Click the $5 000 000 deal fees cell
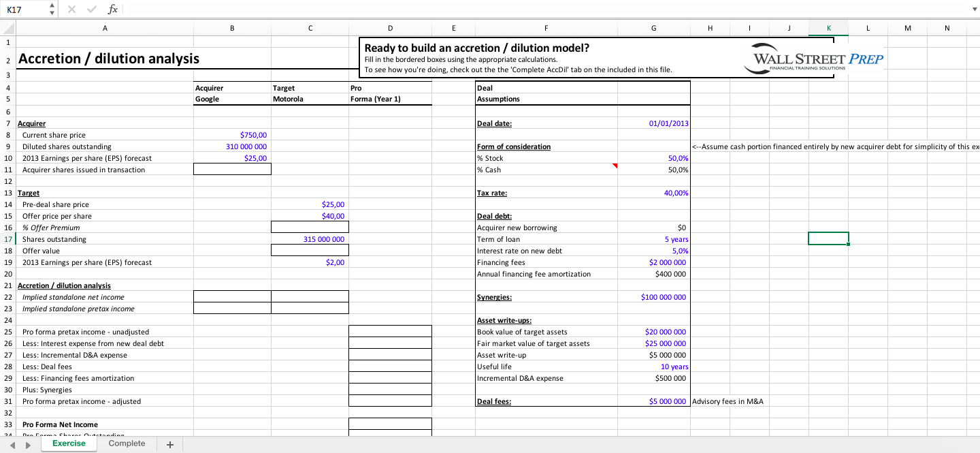 [653, 401]
